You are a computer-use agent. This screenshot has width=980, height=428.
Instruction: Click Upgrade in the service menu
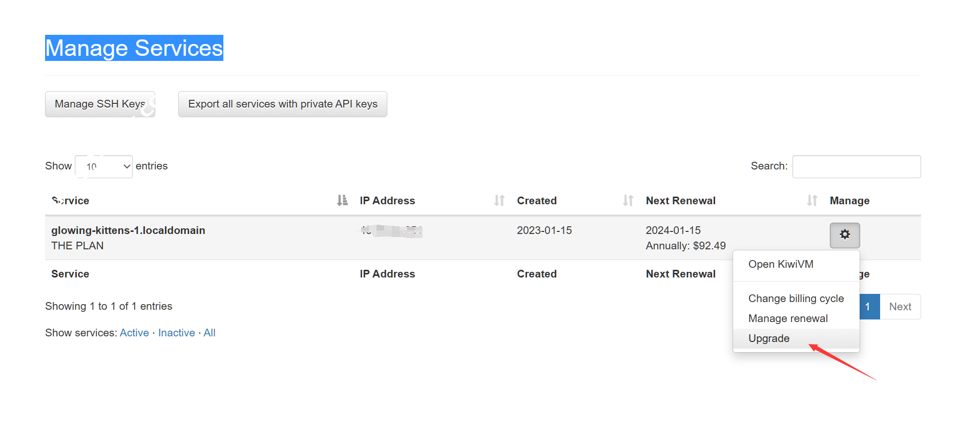(769, 338)
